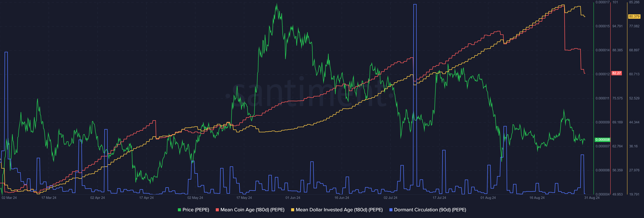Click the 0.000006 price axis label
The width and height of the screenshot is (644, 218).
[x=603, y=170]
